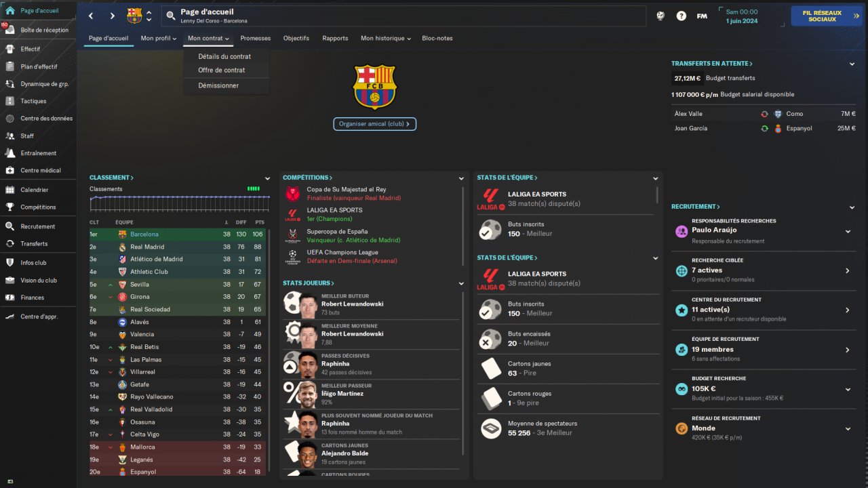The height and width of the screenshot is (488, 868).
Task: Open the Boîte de réception inbox
Action: [38, 30]
